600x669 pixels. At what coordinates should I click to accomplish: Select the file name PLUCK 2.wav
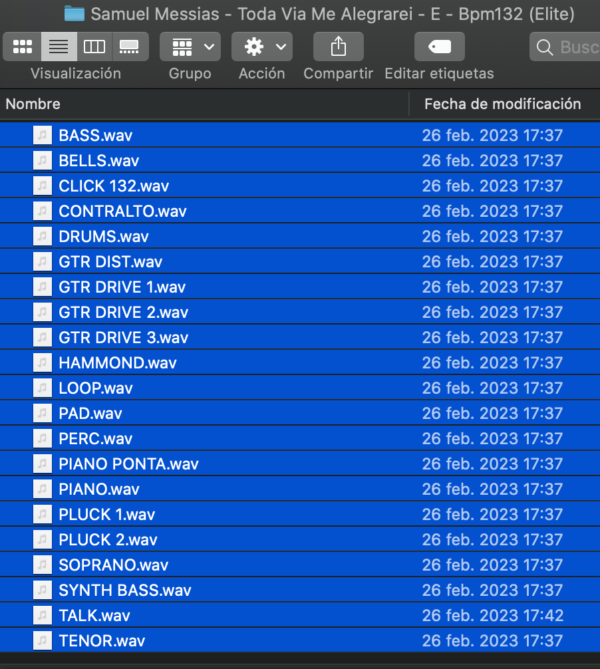[108, 539]
